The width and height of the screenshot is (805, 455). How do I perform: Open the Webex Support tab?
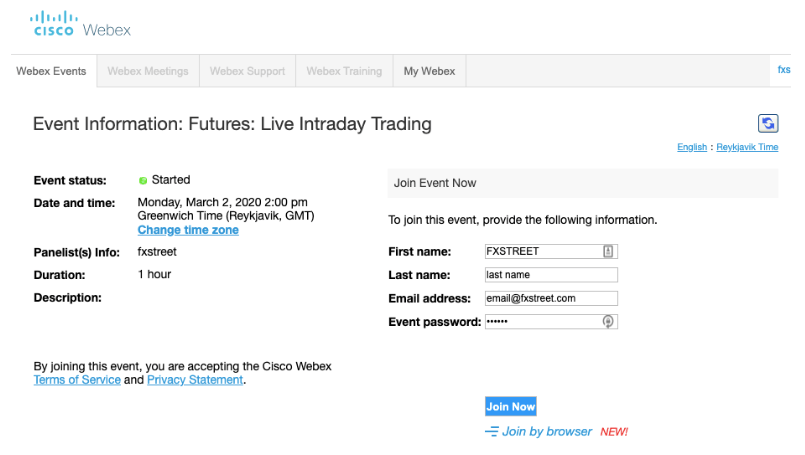click(x=247, y=71)
